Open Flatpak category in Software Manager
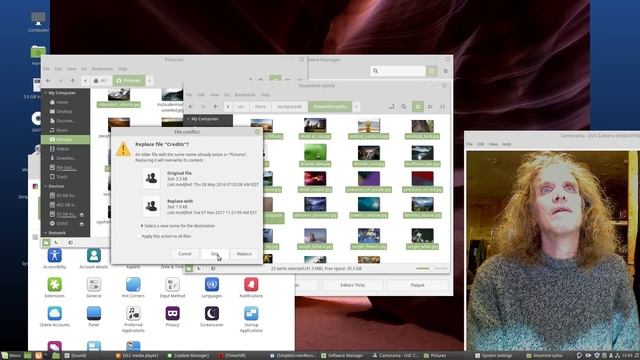640x360 pixels. tap(417, 285)
